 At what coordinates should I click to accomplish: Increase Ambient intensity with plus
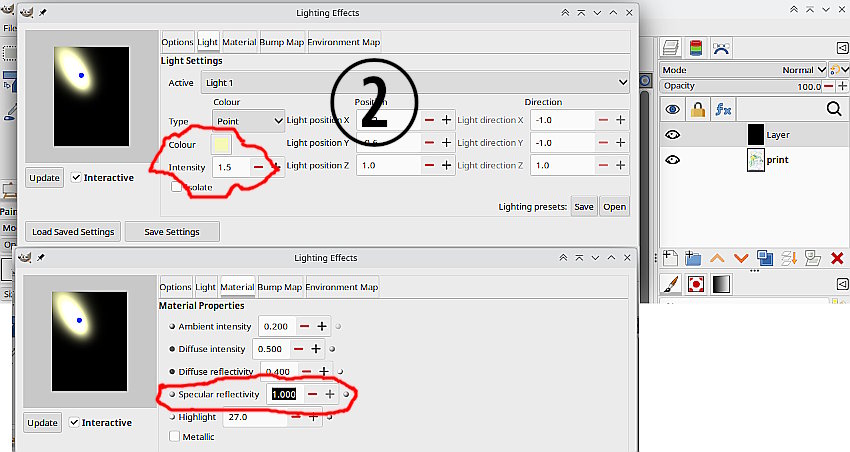(322, 326)
